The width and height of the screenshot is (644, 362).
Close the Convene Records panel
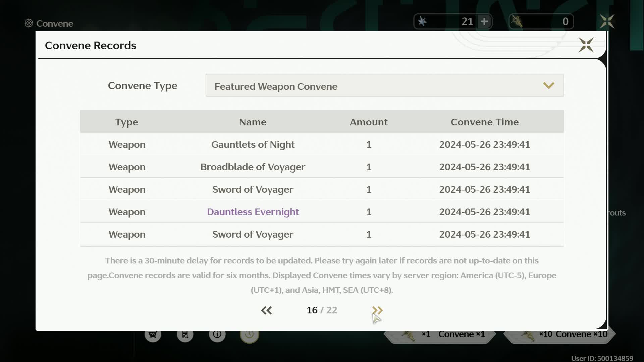tap(585, 45)
